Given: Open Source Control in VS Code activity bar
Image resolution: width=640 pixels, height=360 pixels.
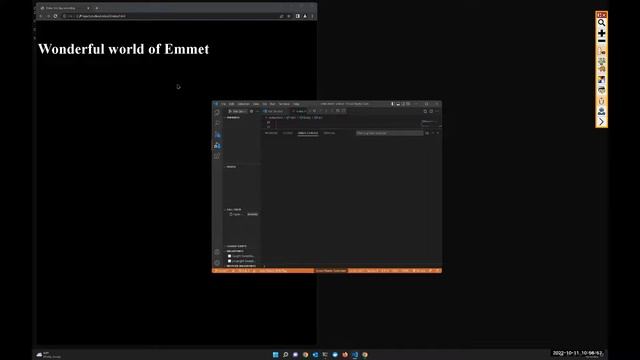Looking at the screenshot, I should (x=217, y=134).
